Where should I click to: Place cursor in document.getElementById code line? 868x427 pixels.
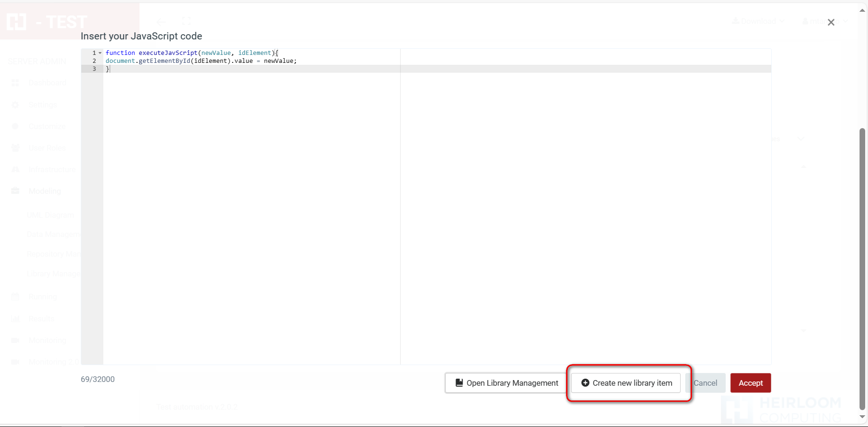(201, 61)
